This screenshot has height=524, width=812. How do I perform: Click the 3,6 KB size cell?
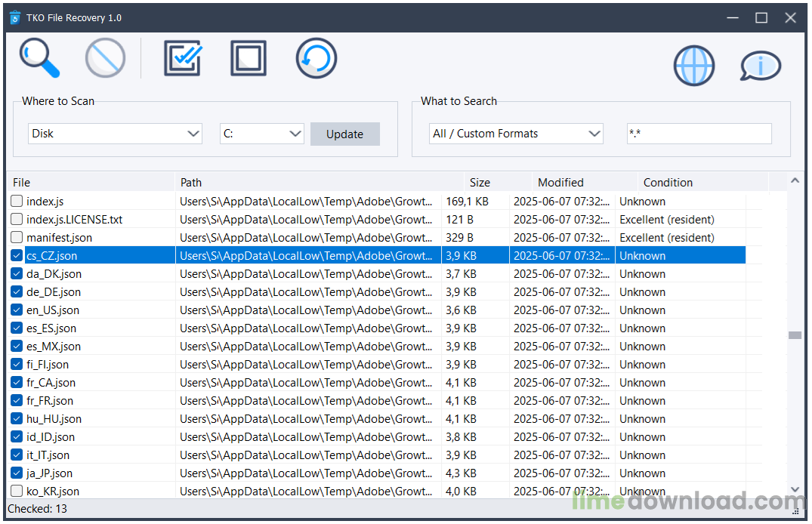tap(461, 310)
